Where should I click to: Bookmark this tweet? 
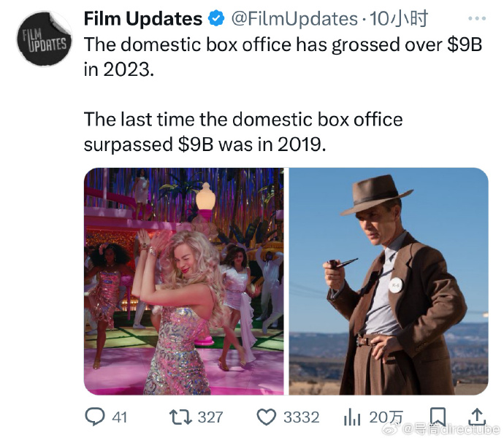(x=438, y=417)
